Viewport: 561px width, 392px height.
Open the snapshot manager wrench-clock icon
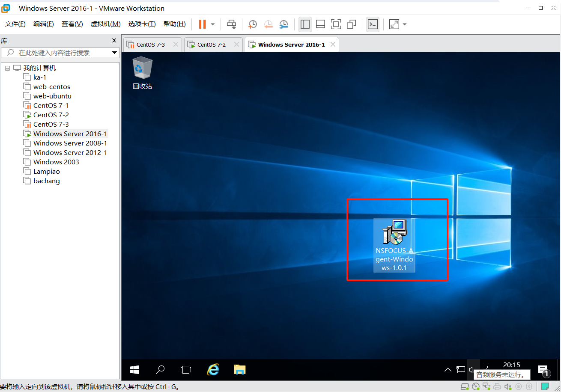(x=283, y=24)
